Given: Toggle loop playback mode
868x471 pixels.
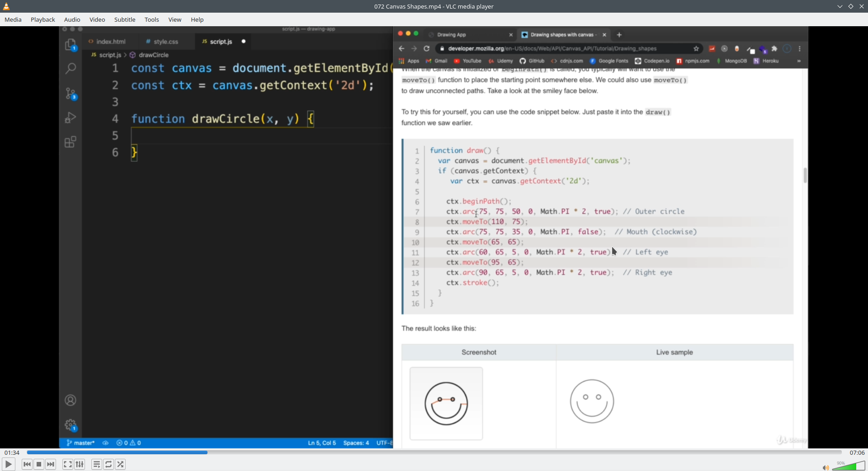Looking at the screenshot, I should coord(108,464).
